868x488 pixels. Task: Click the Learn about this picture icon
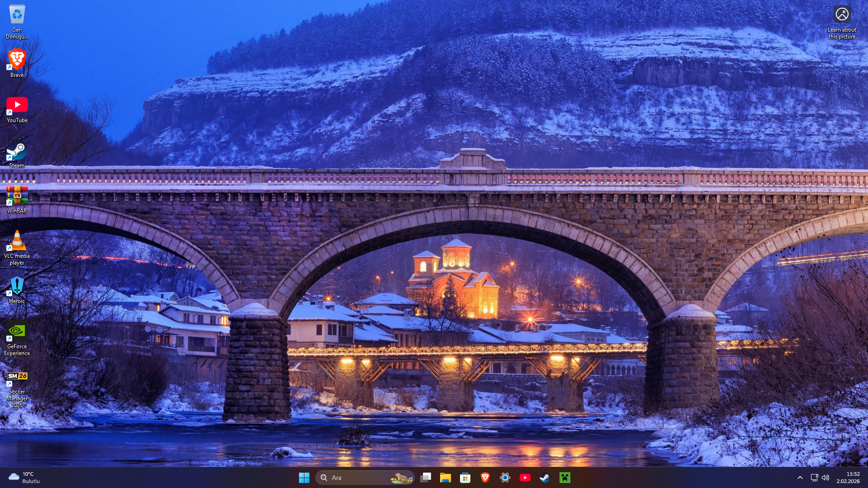point(842,22)
